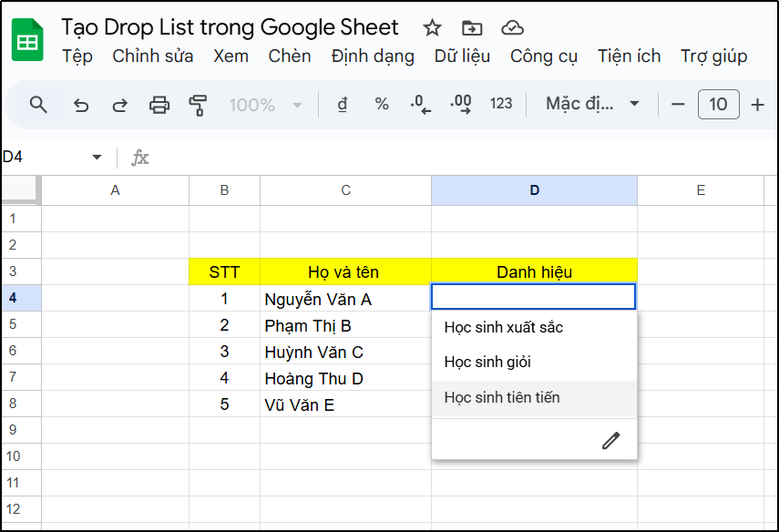Star this spreadsheet as favorite
The width and height of the screenshot is (779, 532).
click(431, 27)
